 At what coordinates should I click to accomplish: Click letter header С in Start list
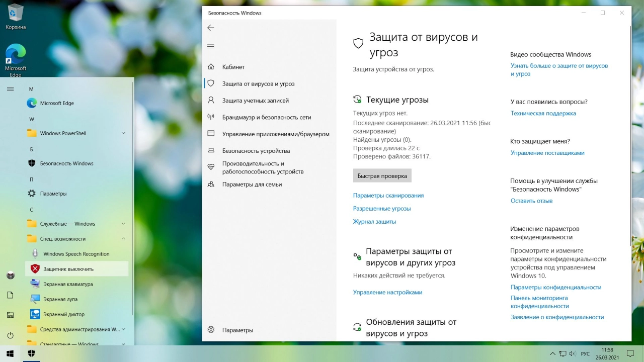tap(31, 210)
